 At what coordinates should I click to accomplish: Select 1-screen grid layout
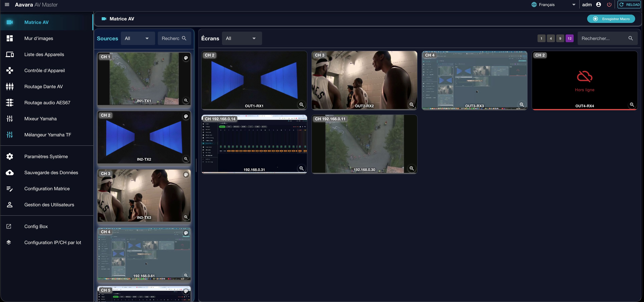541,38
